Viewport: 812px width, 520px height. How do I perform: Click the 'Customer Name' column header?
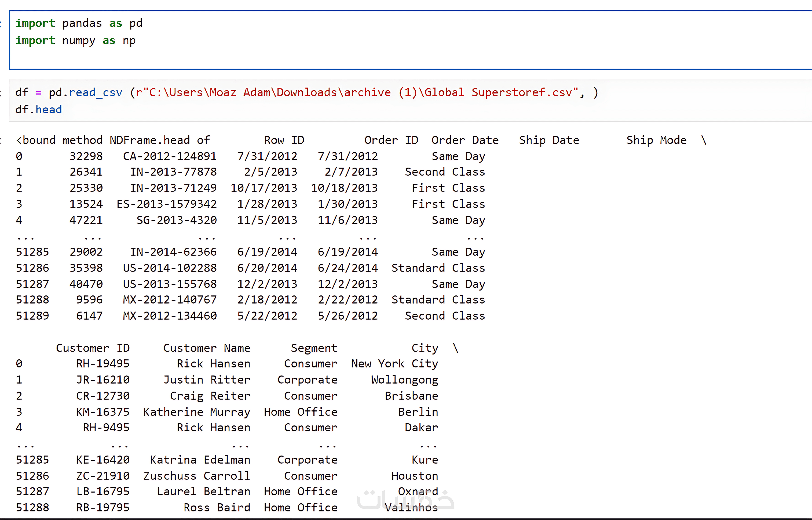point(206,348)
